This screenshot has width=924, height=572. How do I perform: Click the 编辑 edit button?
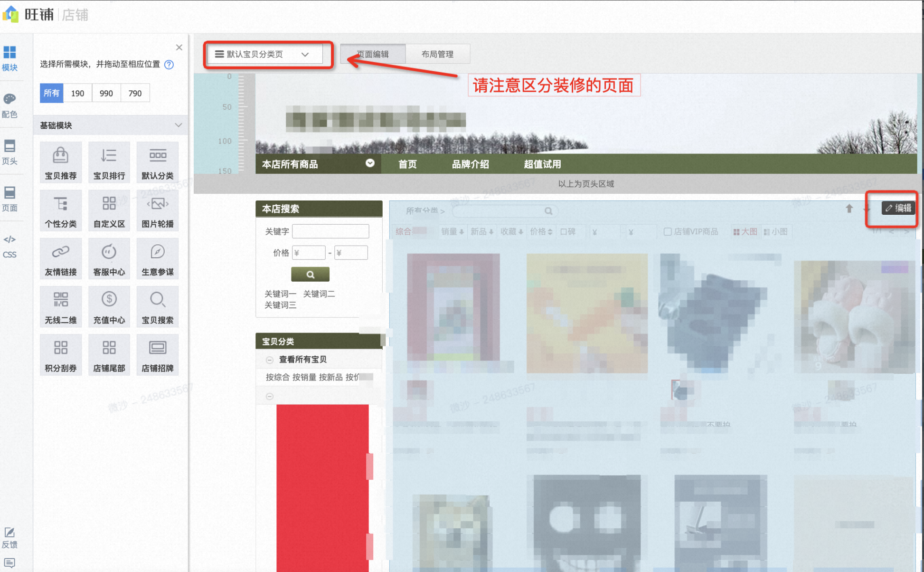(x=898, y=208)
